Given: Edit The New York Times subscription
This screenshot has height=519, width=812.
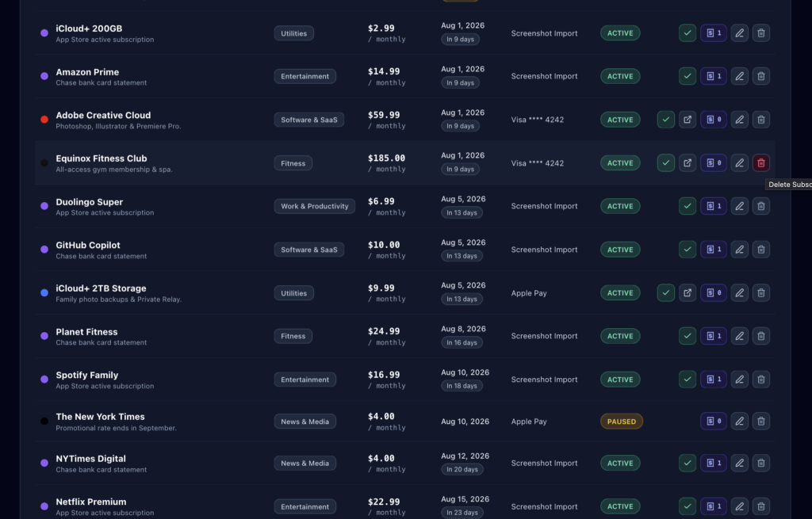Looking at the screenshot, I should [740, 422].
